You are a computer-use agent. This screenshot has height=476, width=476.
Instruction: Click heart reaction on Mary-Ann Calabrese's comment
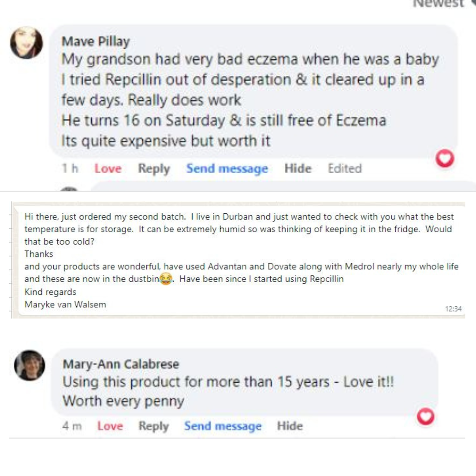click(425, 416)
